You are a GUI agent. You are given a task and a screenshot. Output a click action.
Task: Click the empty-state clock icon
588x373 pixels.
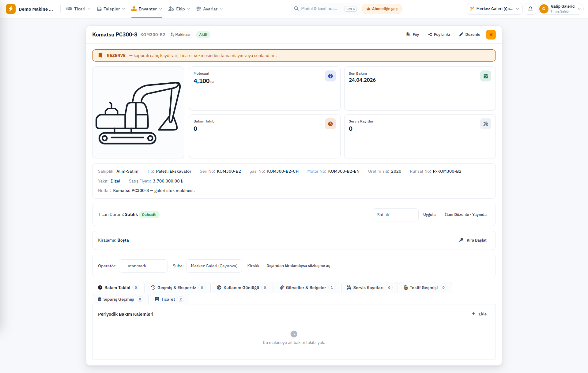(x=294, y=334)
